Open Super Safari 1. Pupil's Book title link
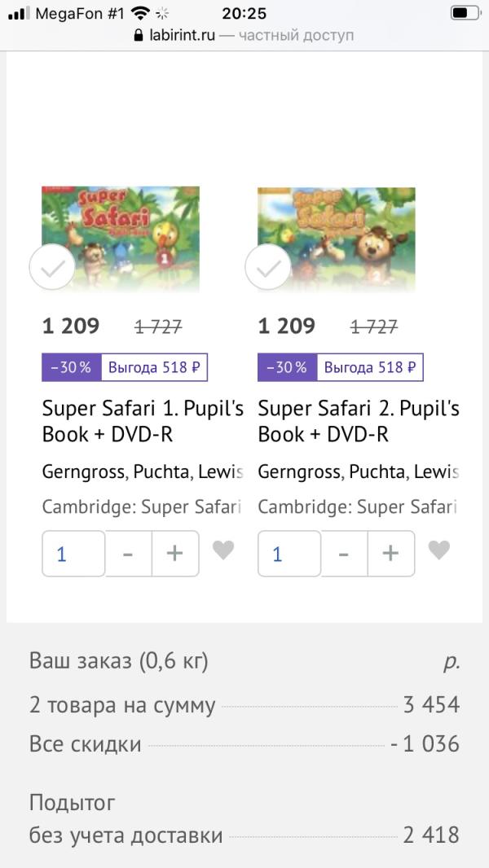The image size is (489, 868). click(x=142, y=421)
